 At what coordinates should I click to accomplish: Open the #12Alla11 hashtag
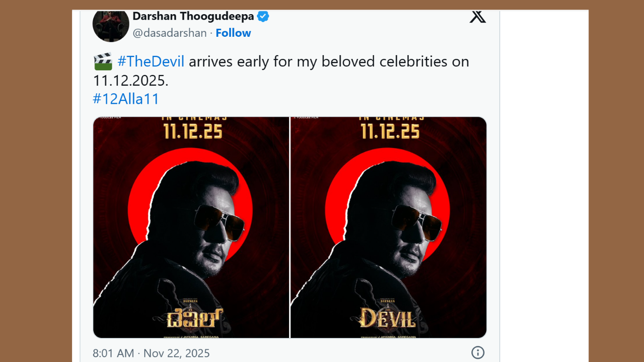pos(126,99)
